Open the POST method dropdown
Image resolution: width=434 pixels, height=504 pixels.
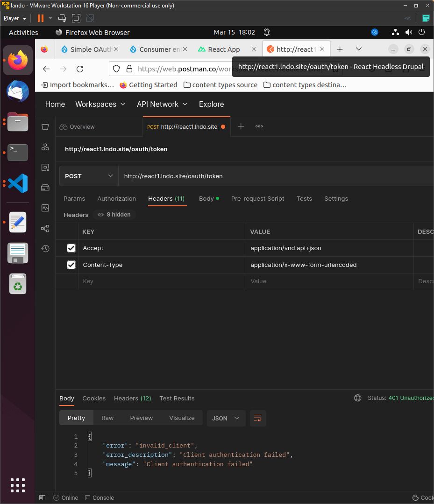coord(89,176)
